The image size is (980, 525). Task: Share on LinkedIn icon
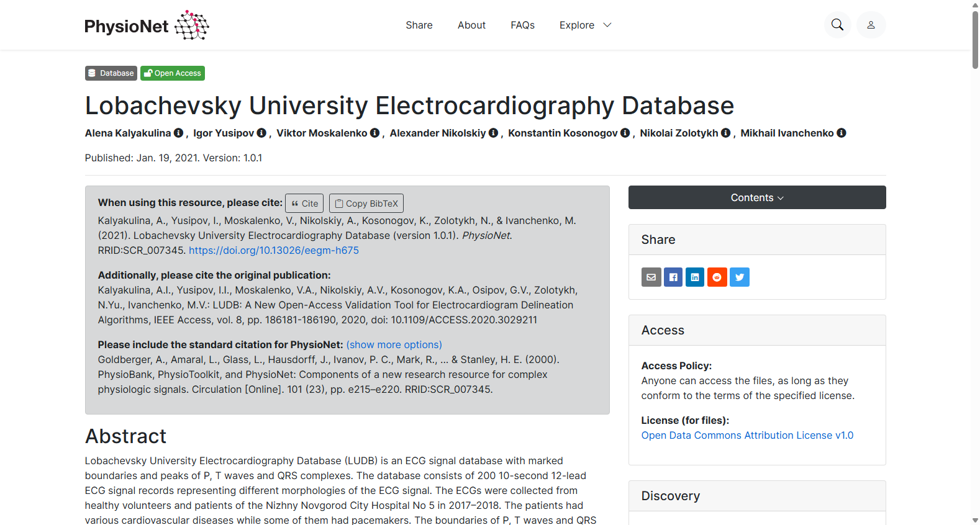coord(695,277)
